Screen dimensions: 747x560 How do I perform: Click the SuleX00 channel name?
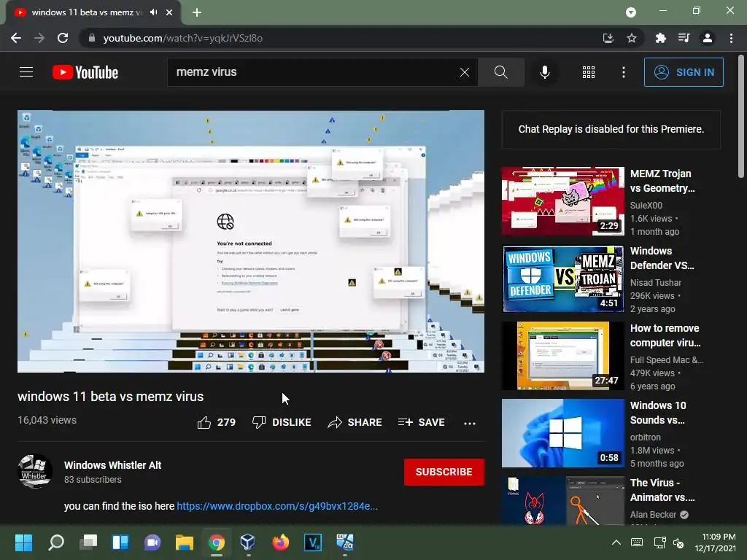point(646,205)
